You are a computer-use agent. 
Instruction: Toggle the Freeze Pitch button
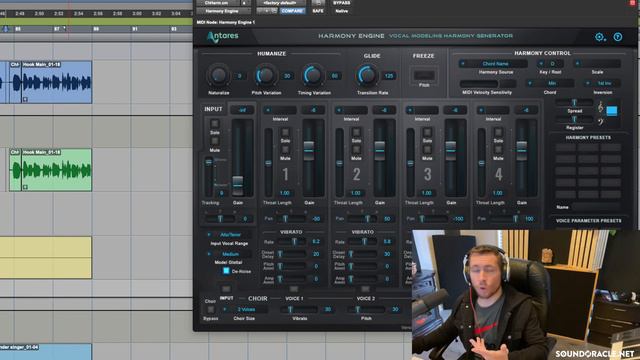(x=424, y=76)
